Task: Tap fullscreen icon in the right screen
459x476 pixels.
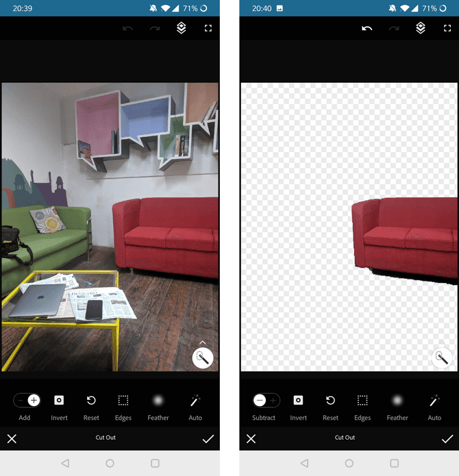Action: [447, 29]
